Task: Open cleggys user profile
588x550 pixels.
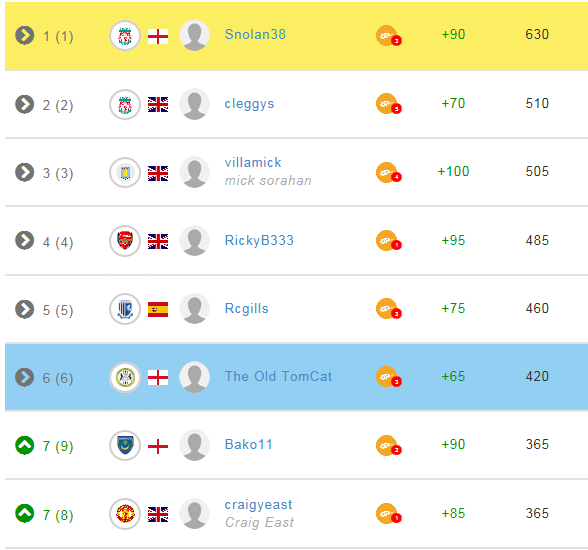Action: [x=249, y=104]
